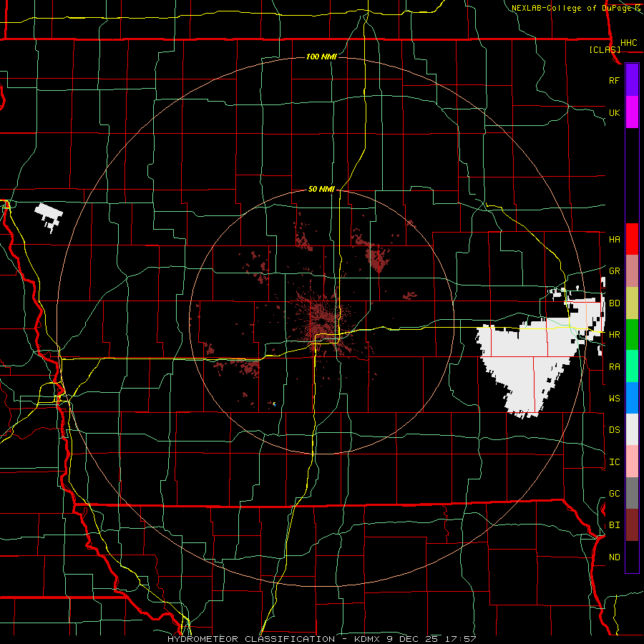This screenshot has width=644, height=644.
Task: Click the 'WS' legend label
Action: [614, 399]
